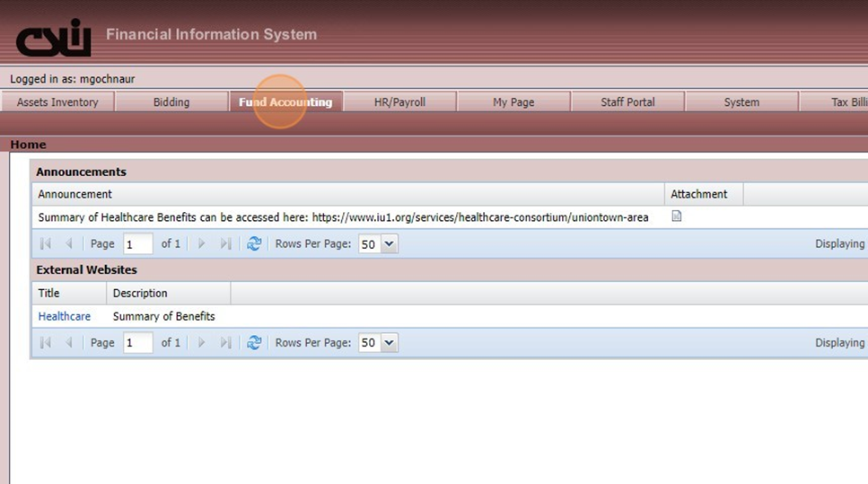Click the External Websites page number field
This screenshot has height=484, width=868.
tap(137, 342)
